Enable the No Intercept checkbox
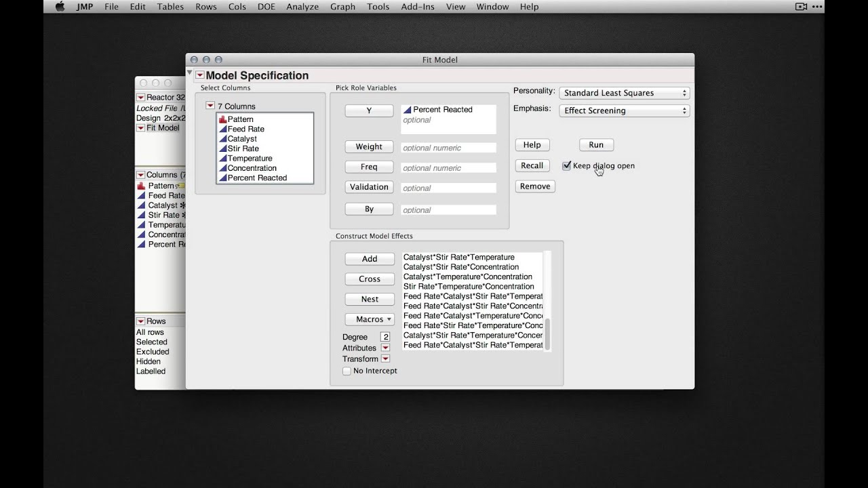Viewport: 868px width, 488px height. [347, 371]
